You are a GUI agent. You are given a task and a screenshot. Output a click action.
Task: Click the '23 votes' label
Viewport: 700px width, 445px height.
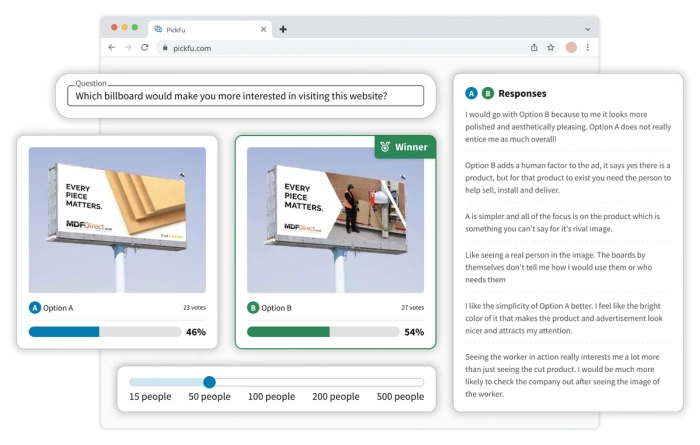click(195, 308)
